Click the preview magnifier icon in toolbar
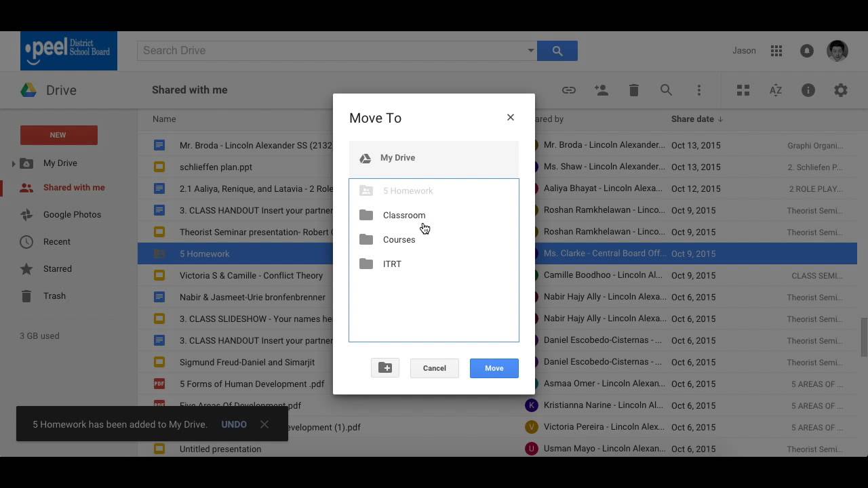 point(666,90)
